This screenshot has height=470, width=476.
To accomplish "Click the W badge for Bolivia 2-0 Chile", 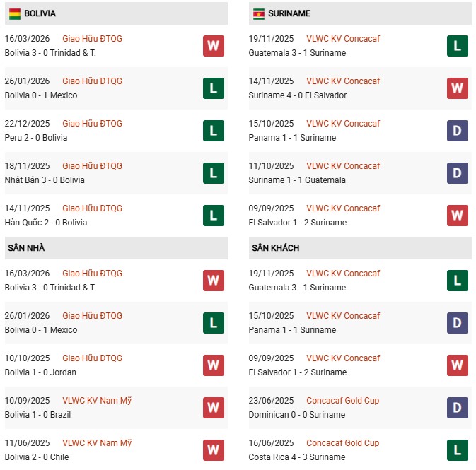I will [x=214, y=450].
